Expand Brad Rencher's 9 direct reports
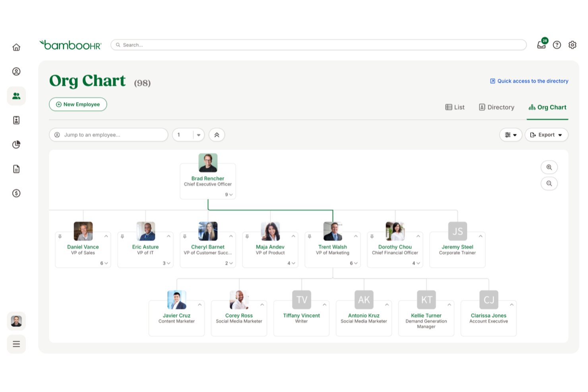 tap(228, 195)
